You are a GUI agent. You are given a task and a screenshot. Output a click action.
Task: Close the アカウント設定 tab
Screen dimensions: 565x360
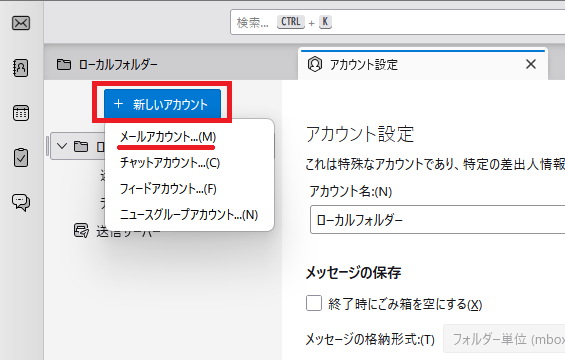click(x=531, y=65)
